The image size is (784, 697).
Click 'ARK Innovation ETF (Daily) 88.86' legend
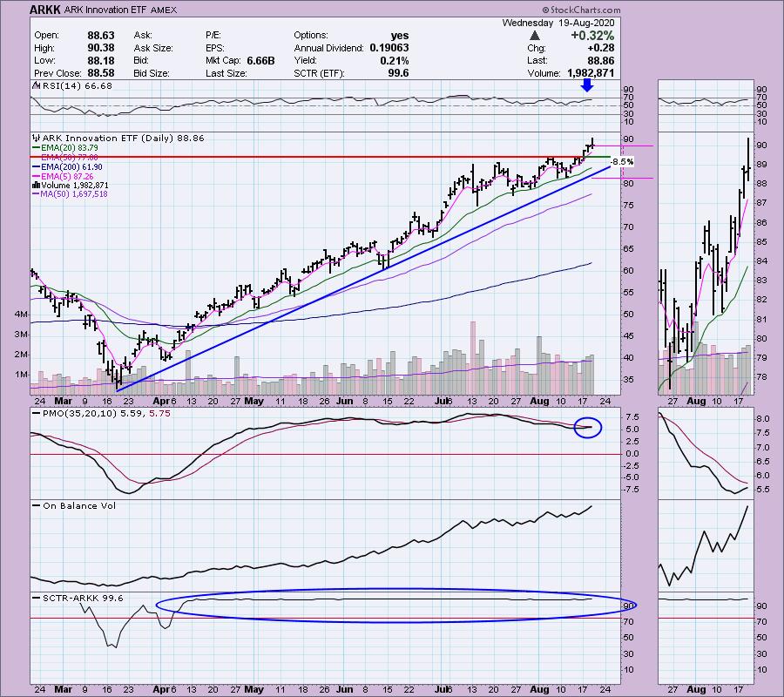point(124,138)
